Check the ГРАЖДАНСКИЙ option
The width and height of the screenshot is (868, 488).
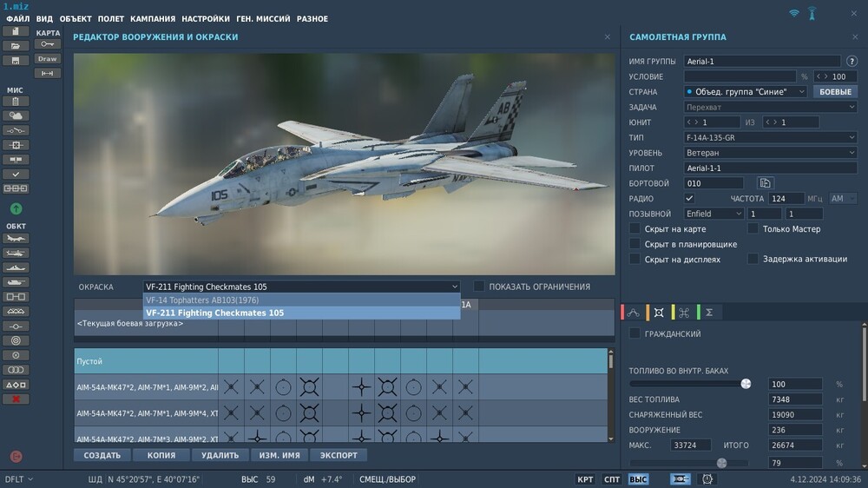pyautogui.click(x=635, y=333)
